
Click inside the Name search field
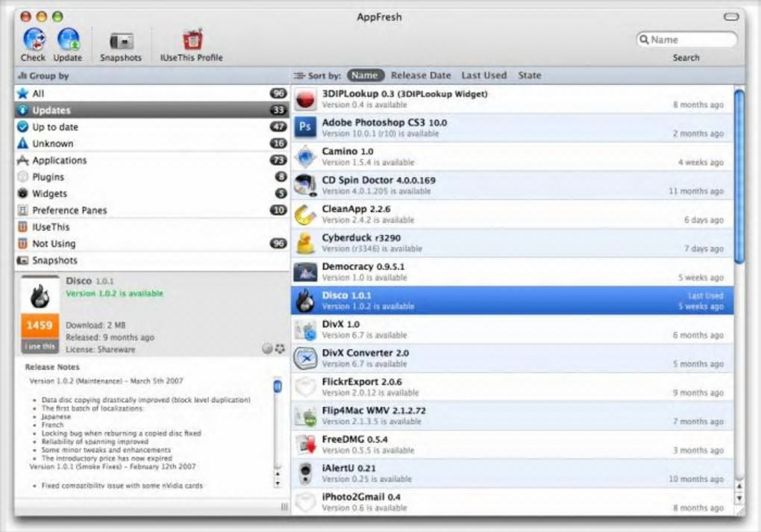686,40
